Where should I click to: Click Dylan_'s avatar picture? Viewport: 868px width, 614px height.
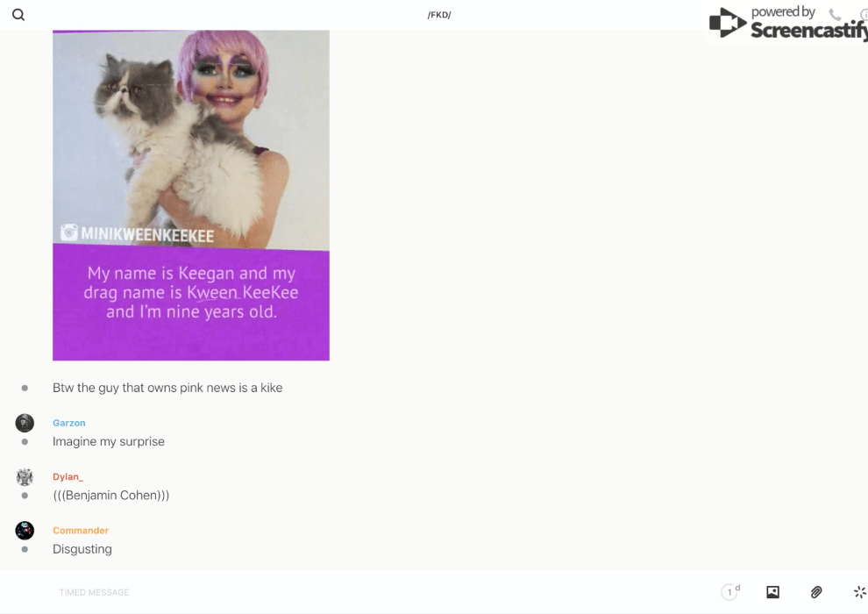25,477
